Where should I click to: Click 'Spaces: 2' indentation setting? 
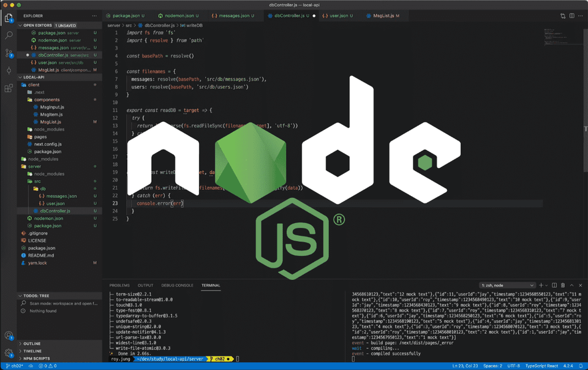(492, 366)
